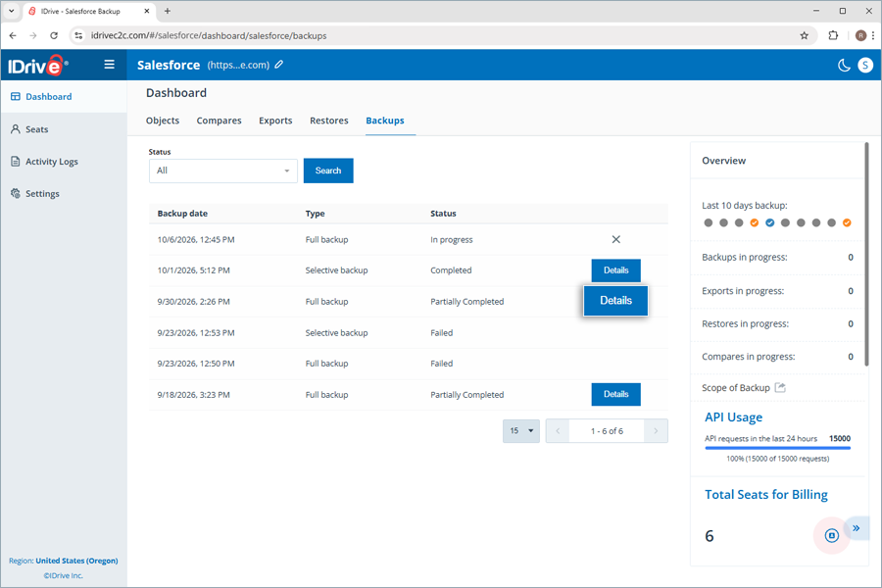Change the rows-per-page dropdown showing 15

[521, 431]
